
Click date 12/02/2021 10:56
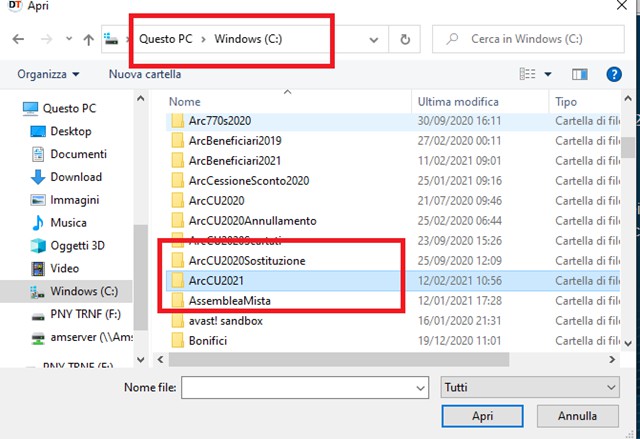click(x=460, y=281)
